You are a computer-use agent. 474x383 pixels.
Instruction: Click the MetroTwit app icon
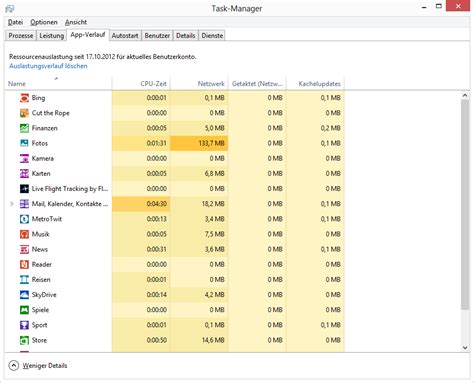tap(24, 219)
